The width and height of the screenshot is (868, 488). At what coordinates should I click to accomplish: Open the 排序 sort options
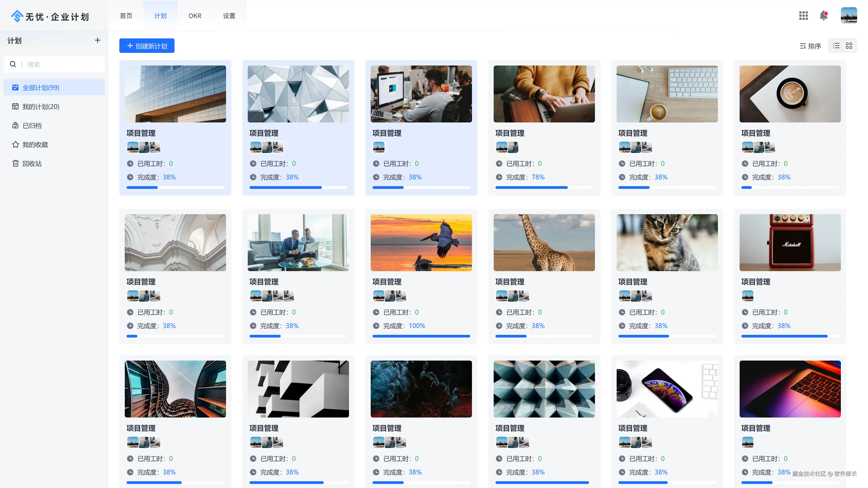(810, 46)
